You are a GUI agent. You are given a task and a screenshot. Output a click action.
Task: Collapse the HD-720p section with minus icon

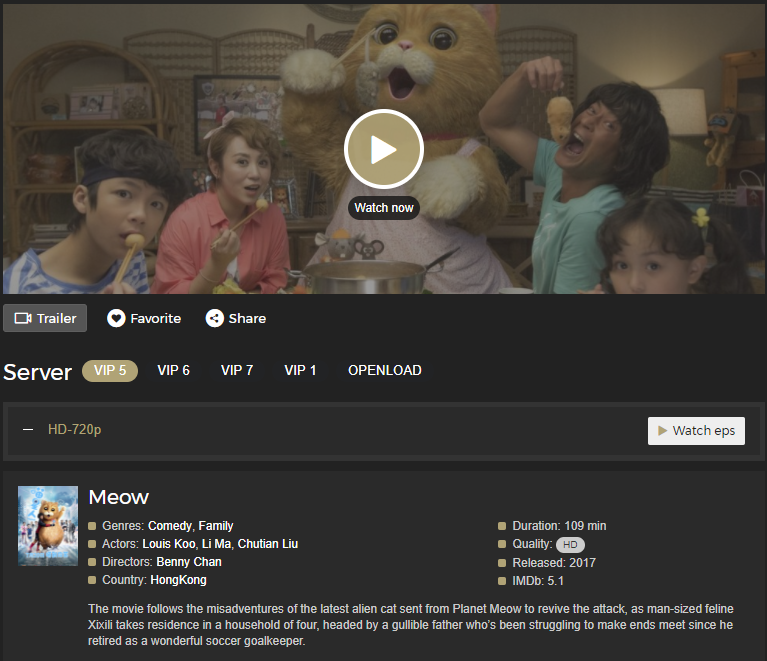(x=28, y=430)
